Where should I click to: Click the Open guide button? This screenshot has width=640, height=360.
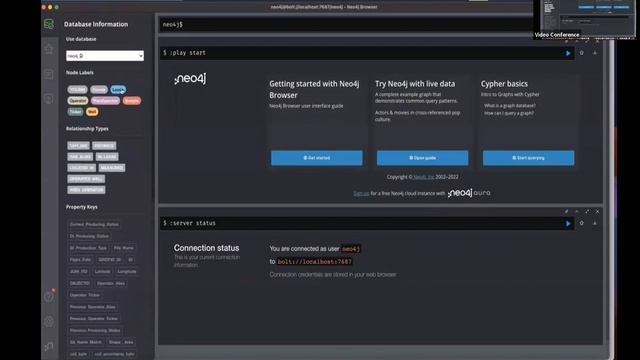click(422, 158)
